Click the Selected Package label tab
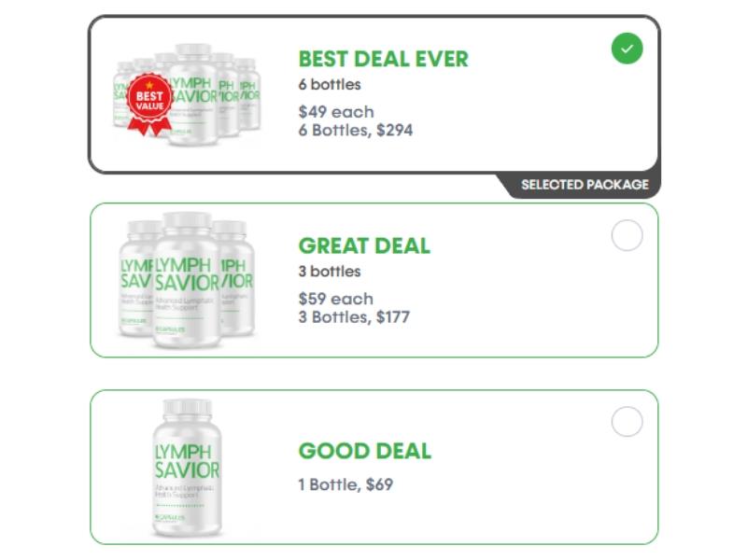The image size is (747, 560). [x=584, y=185]
